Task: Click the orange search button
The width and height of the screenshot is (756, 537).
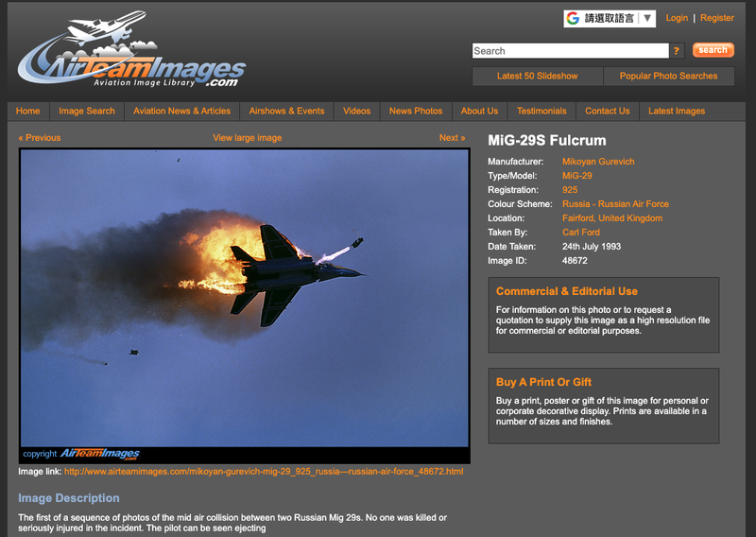Action: pyautogui.click(x=713, y=50)
